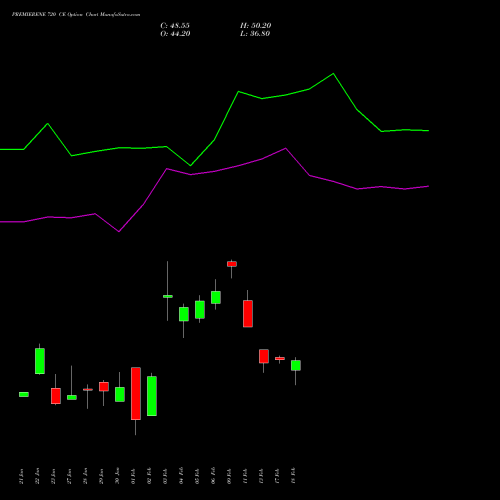500x500 pixels.
Task: Click the thin green doji candle above 03 Feb
Action: pos(168,296)
